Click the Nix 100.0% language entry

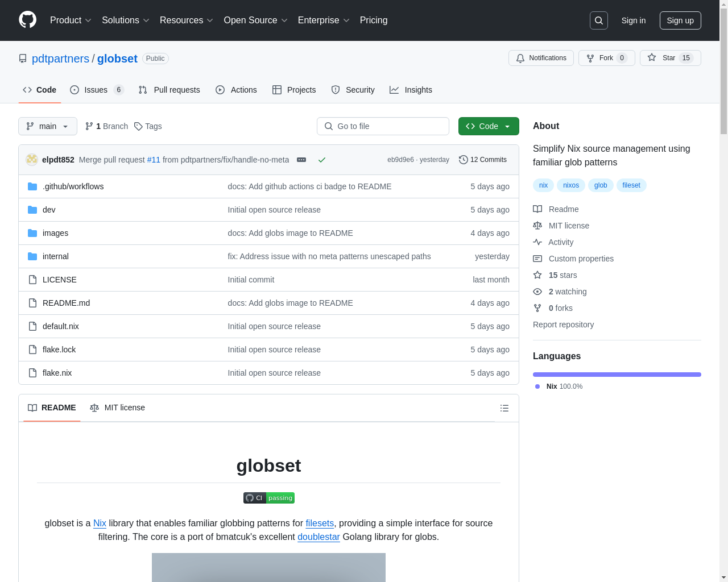[559, 386]
